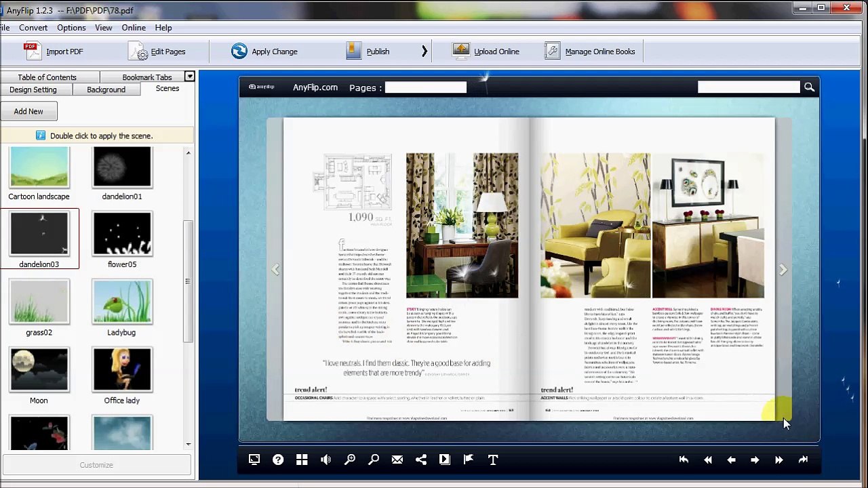
Task: Switch to the Background tab
Action: pos(106,89)
